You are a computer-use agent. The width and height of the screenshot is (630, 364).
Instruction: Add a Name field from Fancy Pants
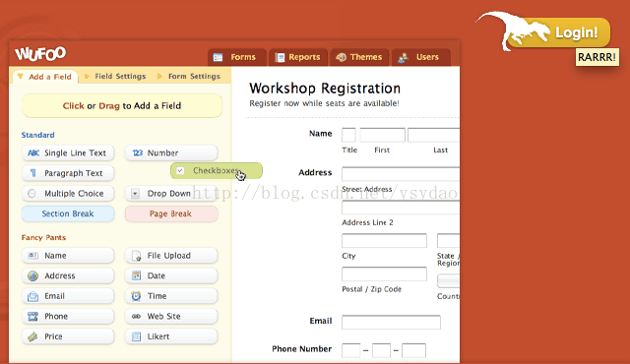coord(68,256)
